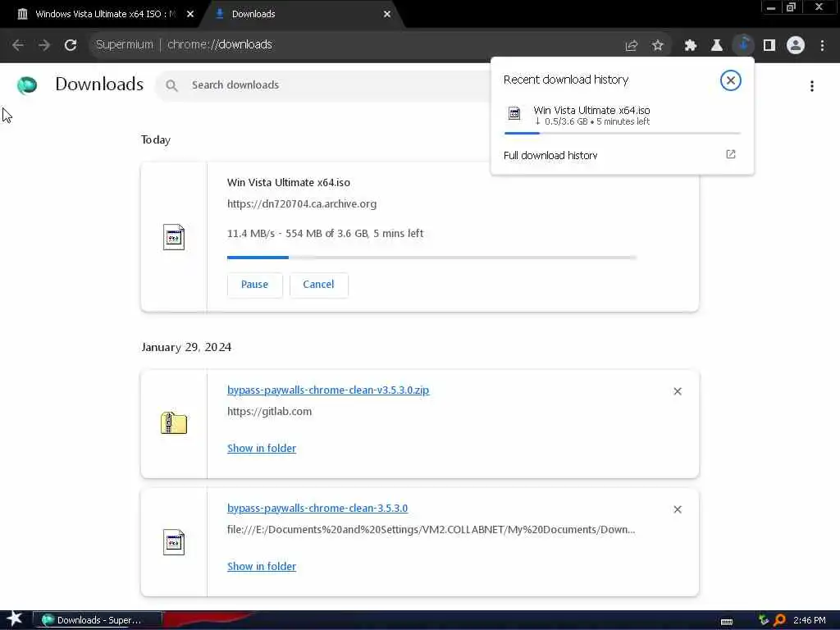The image size is (840, 630).
Task: Click the keyboard icon in system tray
Action: tap(727, 622)
